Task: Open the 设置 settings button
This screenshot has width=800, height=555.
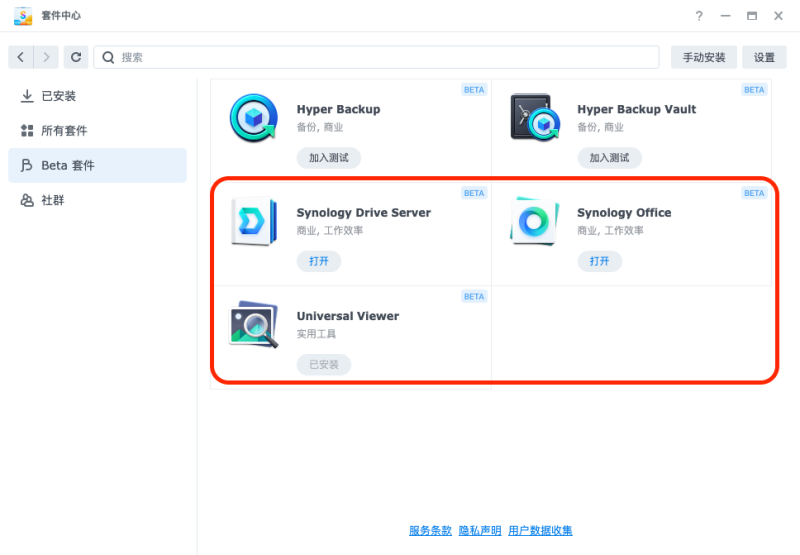Action: 764,57
